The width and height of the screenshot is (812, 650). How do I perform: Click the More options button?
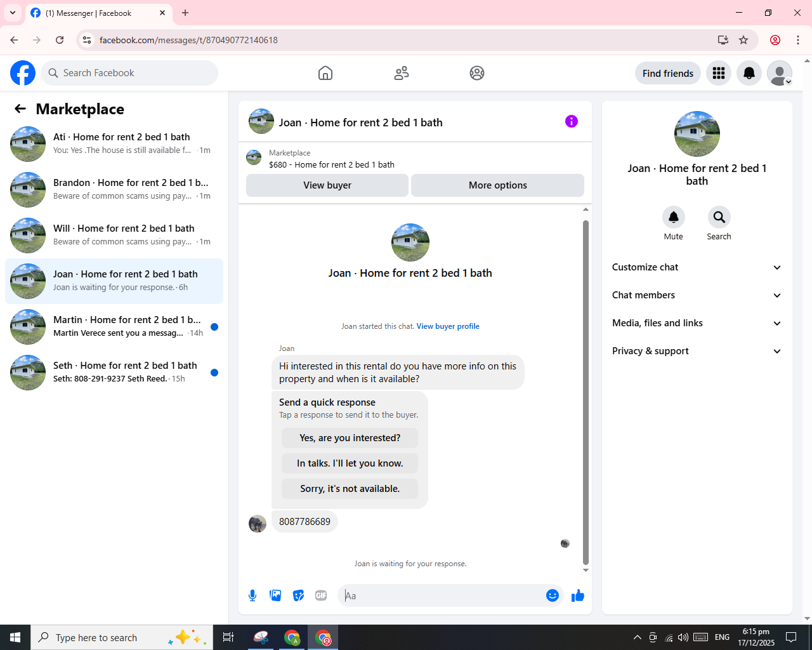(498, 185)
